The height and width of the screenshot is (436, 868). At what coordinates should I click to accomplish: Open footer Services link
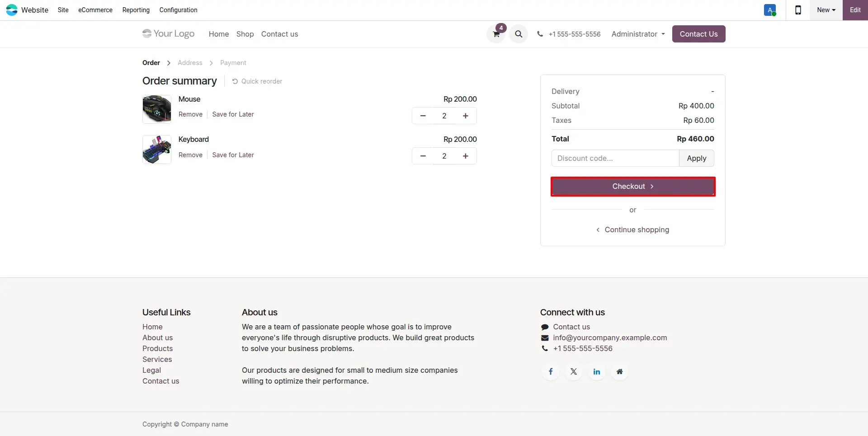(x=157, y=359)
